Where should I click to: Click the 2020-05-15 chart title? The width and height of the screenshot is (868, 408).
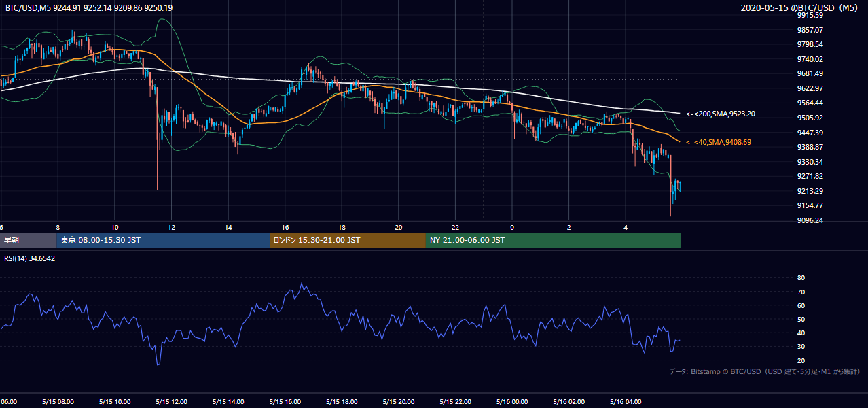(801, 8)
